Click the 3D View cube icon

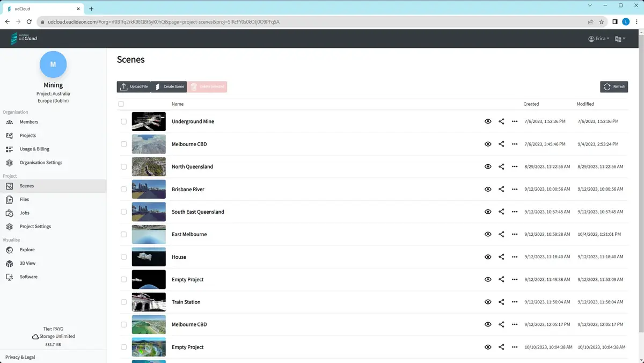(9, 263)
